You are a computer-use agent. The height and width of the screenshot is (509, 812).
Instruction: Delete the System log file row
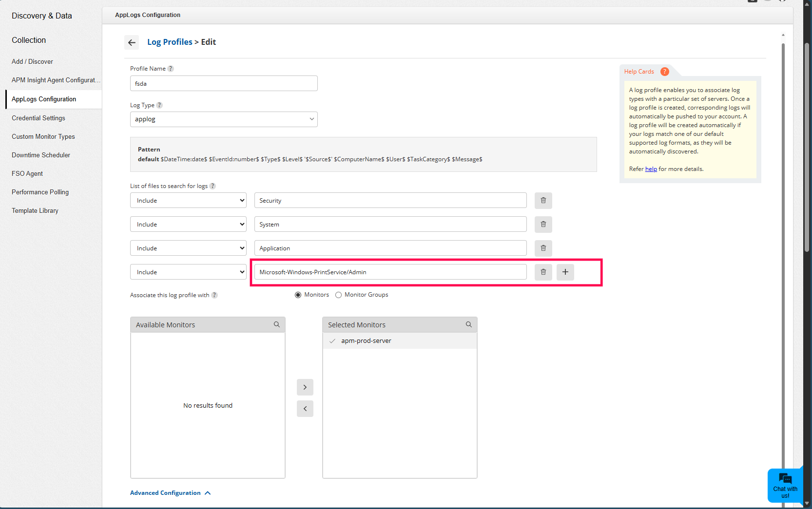[x=543, y=225]
